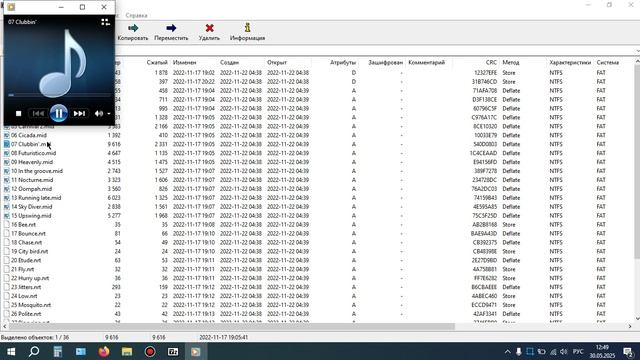
Task: Open the volume dropdown arrow in player
Action: pyautogui.click(x=109, y=114)
